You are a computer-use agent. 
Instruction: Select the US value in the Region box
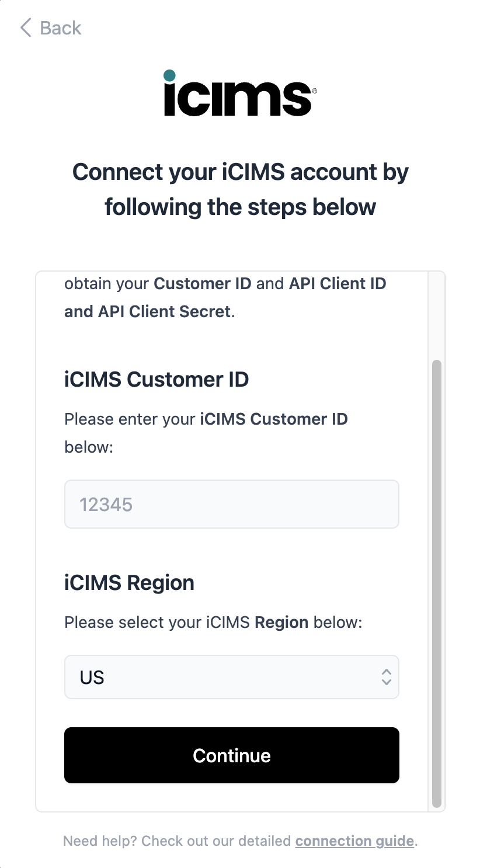tap(92, 678)
